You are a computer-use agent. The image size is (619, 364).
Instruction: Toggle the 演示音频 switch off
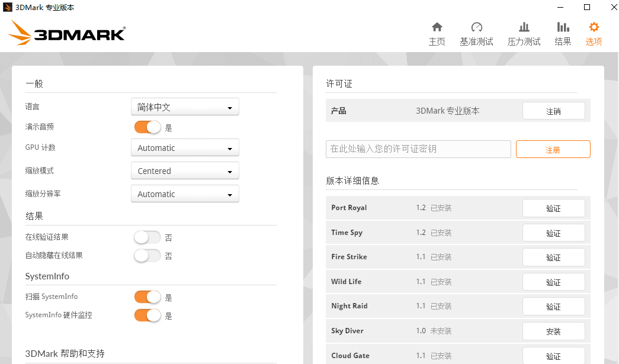pos(147,127)
